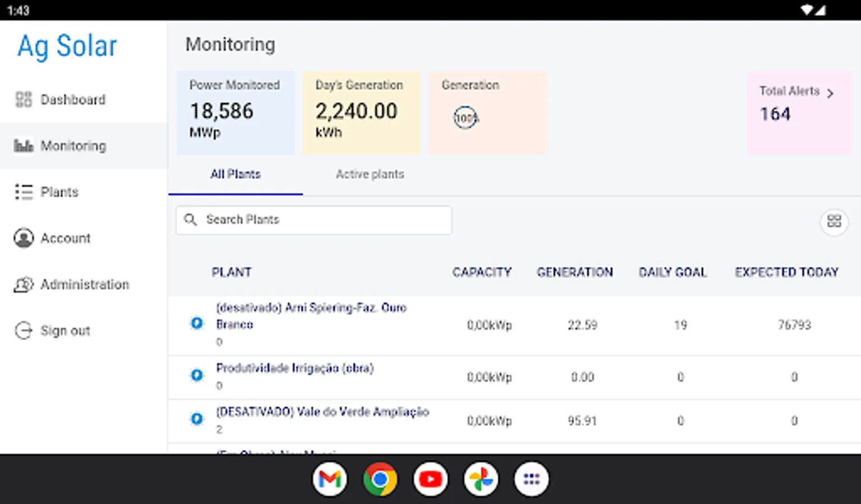Image resolution: width=861 pixels, height=504 pixels.
Task: Sort table by the CAPACITY column header
Action: (x=482, y=272)
